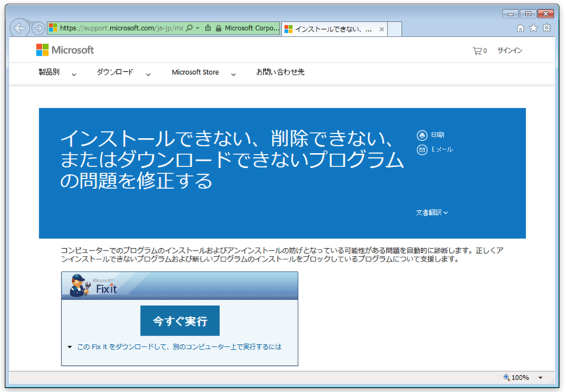Click the Microsoft logo
Viewport: 564px width, 392px height.
click(x=65, y=50)
